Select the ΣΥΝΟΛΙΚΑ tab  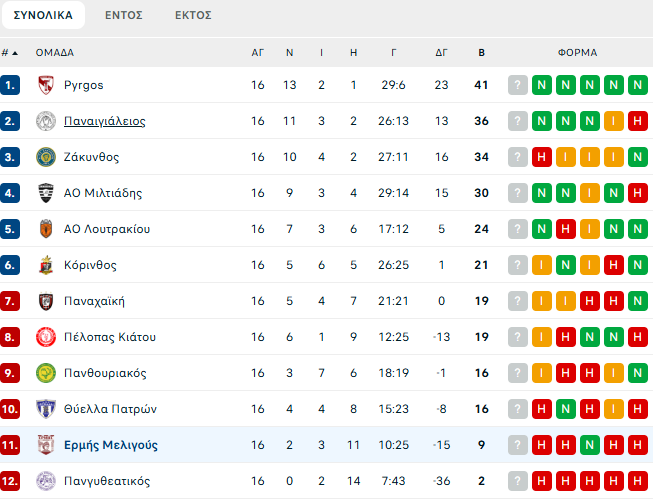coord(43,15)
